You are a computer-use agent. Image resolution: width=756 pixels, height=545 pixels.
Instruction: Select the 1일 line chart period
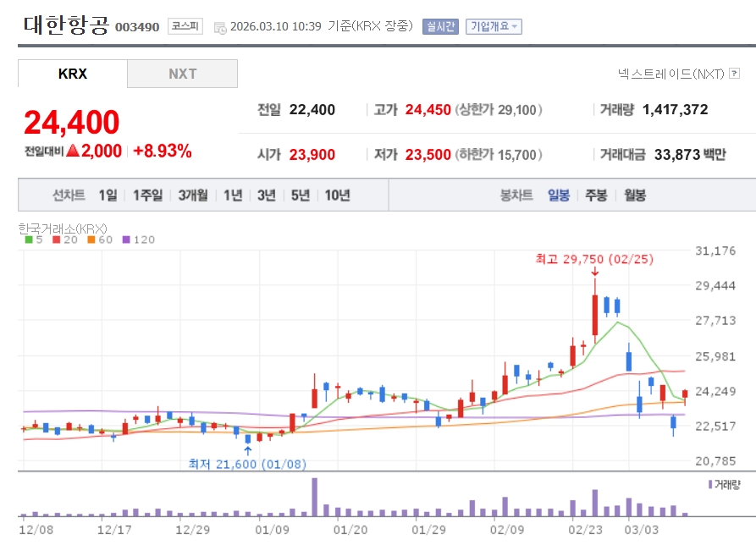[108, 195]
